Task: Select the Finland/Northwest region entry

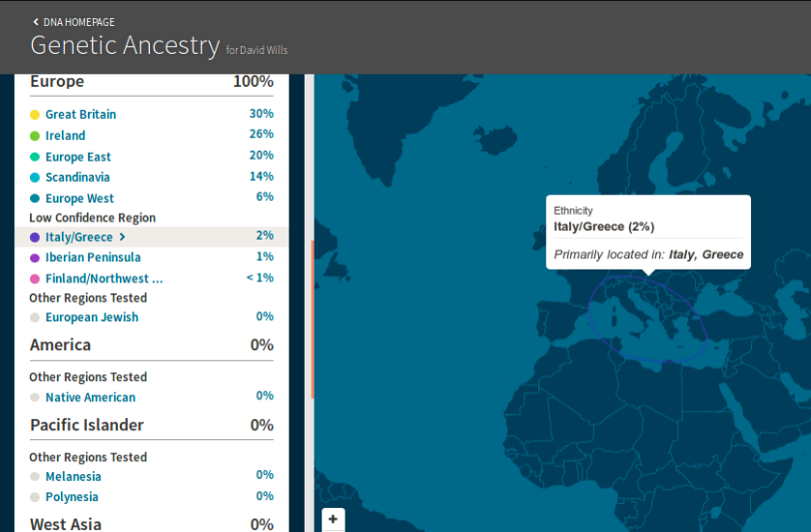Action: [x=103, y=278]
